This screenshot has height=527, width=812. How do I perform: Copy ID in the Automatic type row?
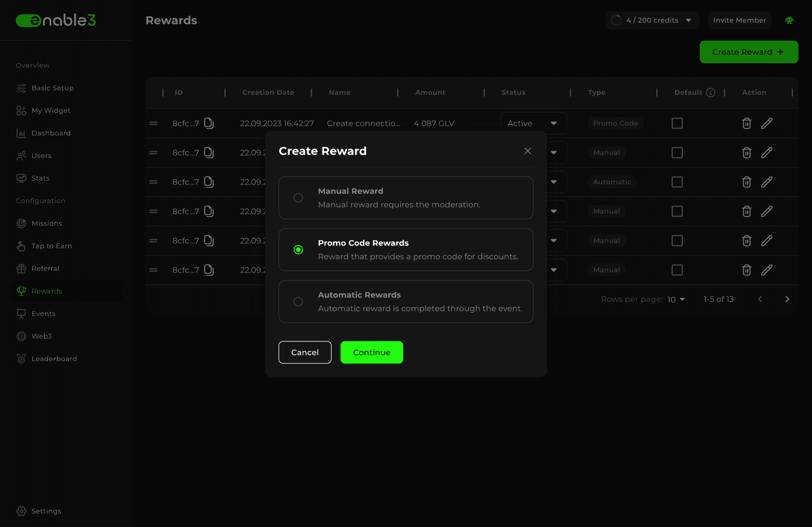[209, 182]
